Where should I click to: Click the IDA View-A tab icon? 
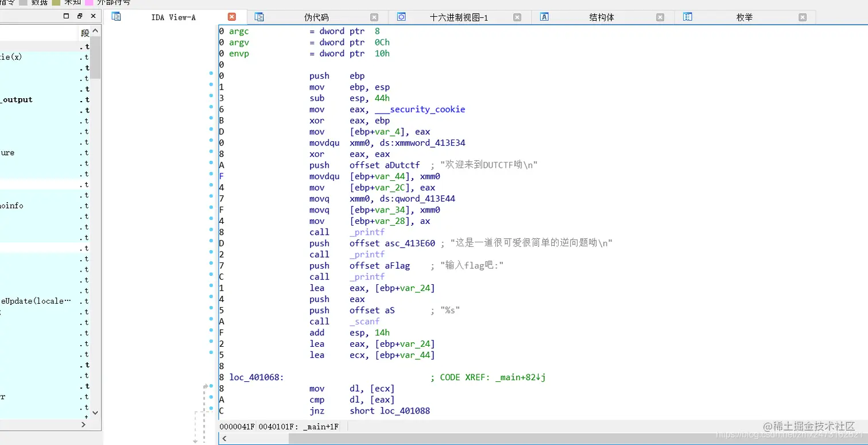pyautogui.click(x=117, y=17)
